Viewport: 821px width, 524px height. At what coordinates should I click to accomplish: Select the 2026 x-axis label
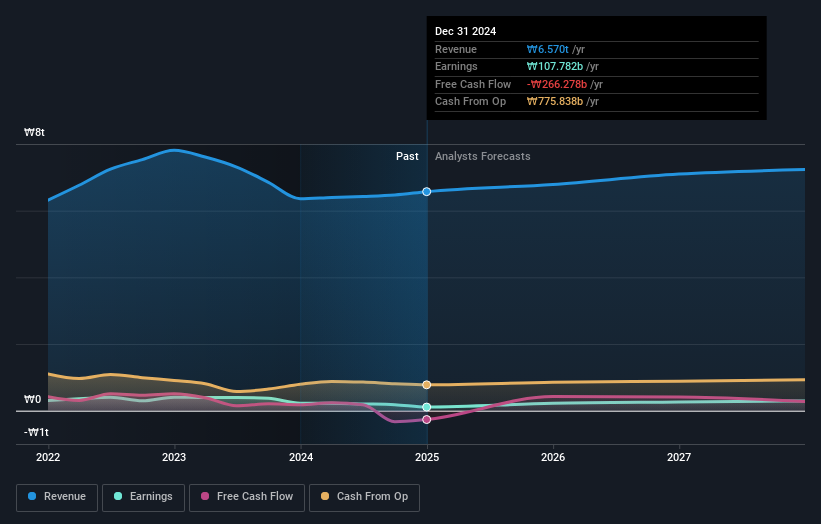(x=553, y=457)
